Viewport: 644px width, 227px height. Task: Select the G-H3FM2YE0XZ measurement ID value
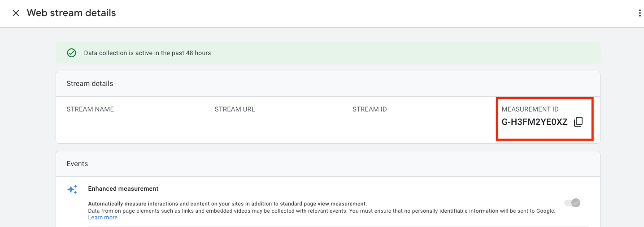tap(535, 122)
